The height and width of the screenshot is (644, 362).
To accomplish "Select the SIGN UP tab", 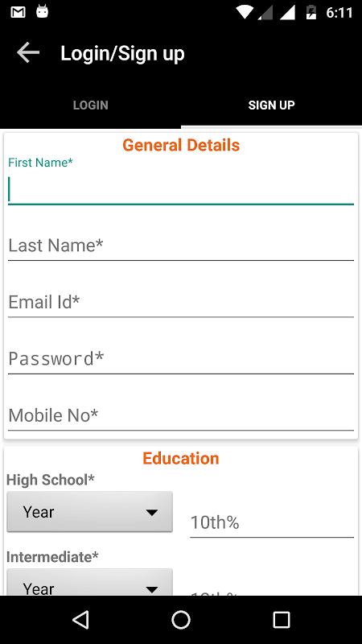I will (x=271, y=105).
